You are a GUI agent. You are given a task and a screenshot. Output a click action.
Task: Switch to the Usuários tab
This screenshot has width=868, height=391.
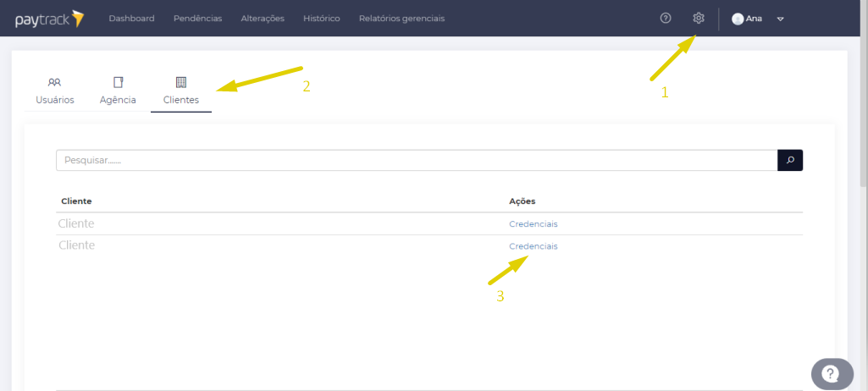click(55, 100)
